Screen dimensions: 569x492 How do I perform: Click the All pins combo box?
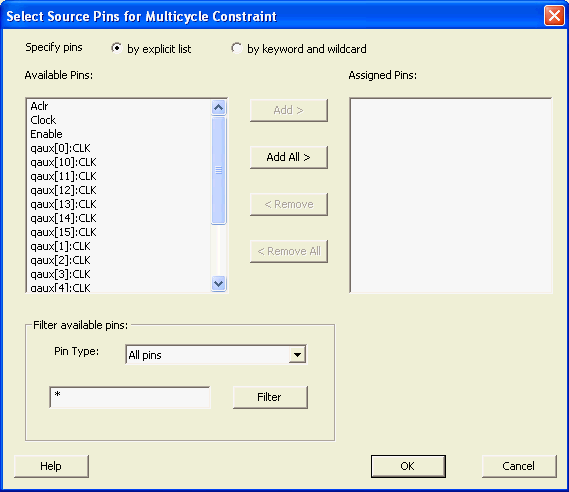coord(216,355)
